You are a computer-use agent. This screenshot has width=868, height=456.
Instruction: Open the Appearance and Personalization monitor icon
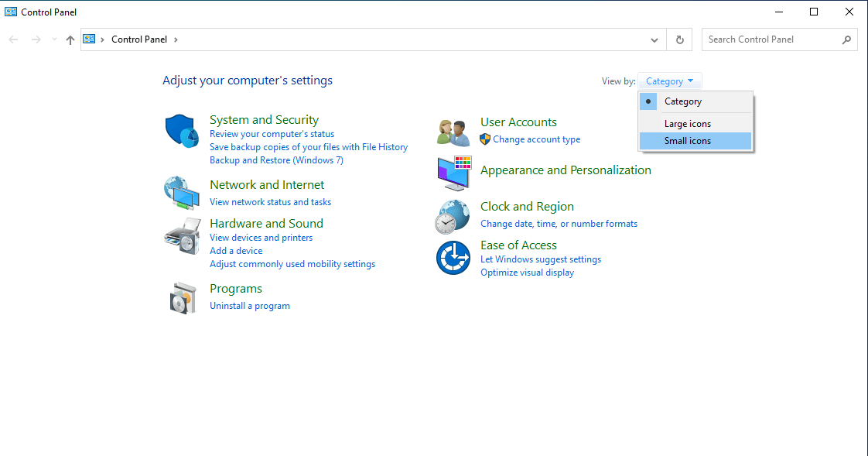pyautogui.click(x=454, y=173)
